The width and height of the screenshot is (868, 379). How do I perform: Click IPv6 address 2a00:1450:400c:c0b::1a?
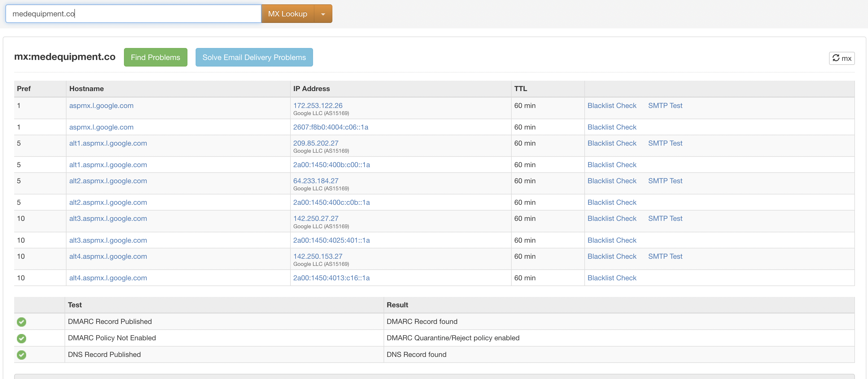332,203
